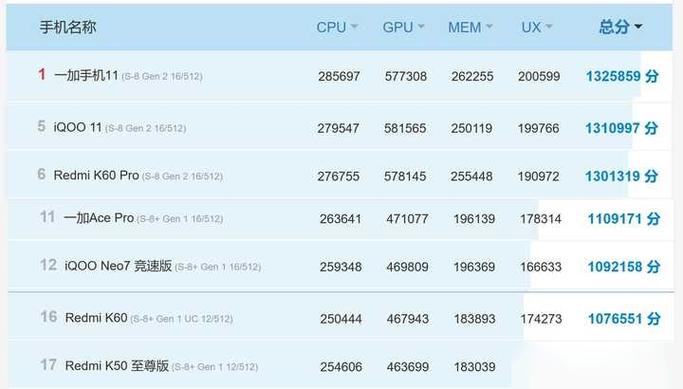Select MEM value 255448

coord(471,176)
